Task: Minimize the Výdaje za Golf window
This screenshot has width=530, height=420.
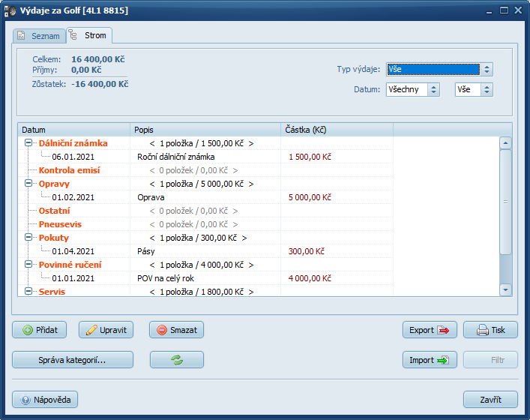Action: point(489,11)
